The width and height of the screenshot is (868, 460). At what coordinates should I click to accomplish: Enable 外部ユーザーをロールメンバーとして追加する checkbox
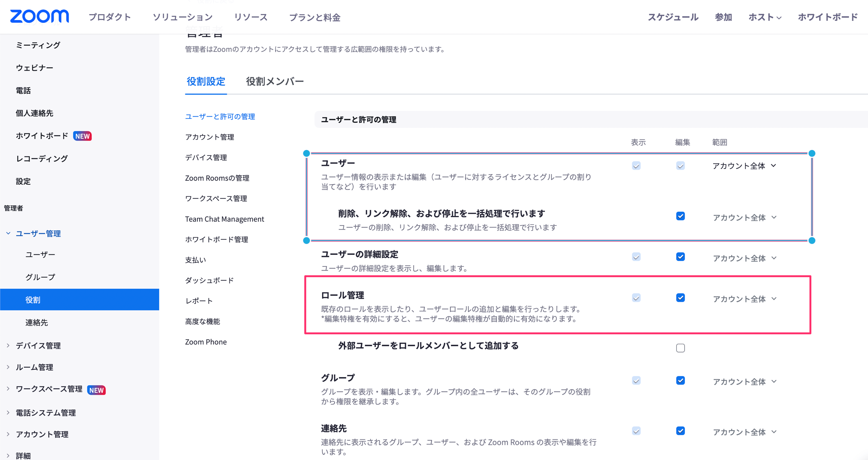tap(680, 348)
